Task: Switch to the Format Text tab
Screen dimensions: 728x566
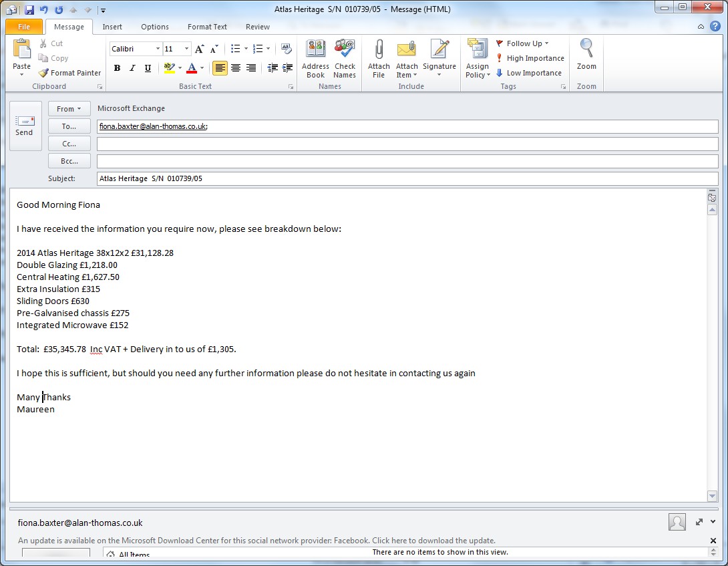Action: tap(207, 27)
